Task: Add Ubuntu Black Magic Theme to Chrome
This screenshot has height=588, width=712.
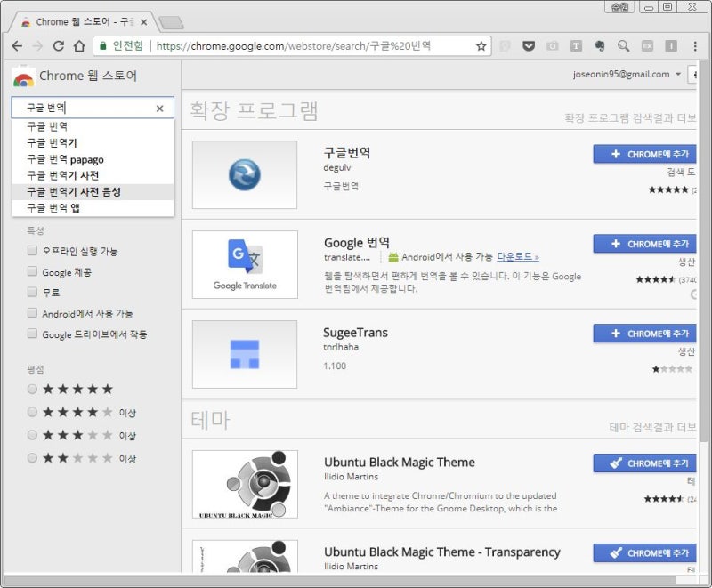Action: (x=644, y=463)
